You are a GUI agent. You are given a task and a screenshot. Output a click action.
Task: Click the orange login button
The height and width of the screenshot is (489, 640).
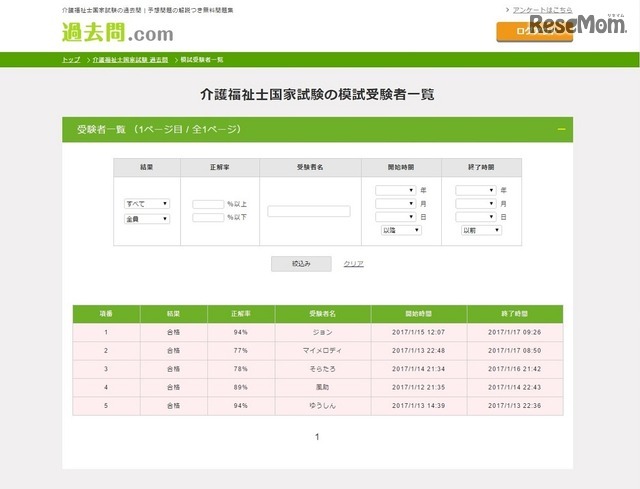[534, 32]
